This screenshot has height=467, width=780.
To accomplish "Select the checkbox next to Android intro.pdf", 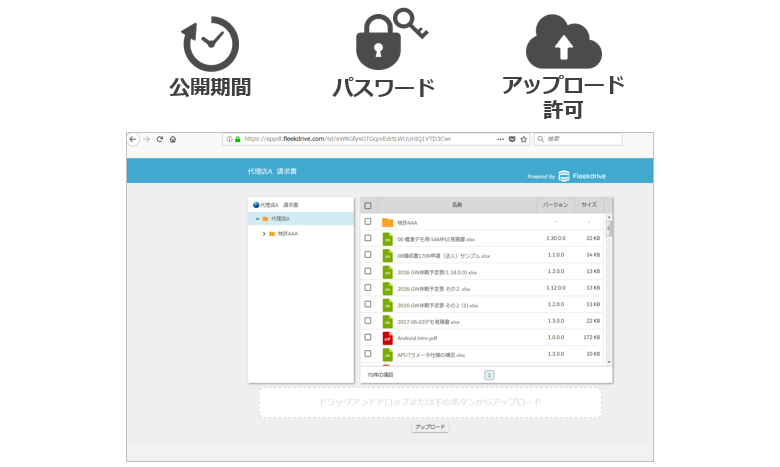I will point(368,339).
